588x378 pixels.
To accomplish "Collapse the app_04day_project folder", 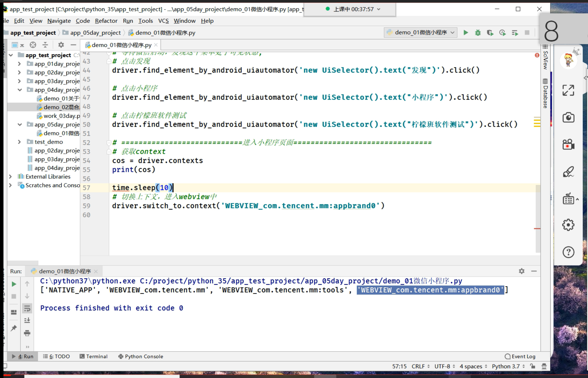I will click(x=19, y=90).
